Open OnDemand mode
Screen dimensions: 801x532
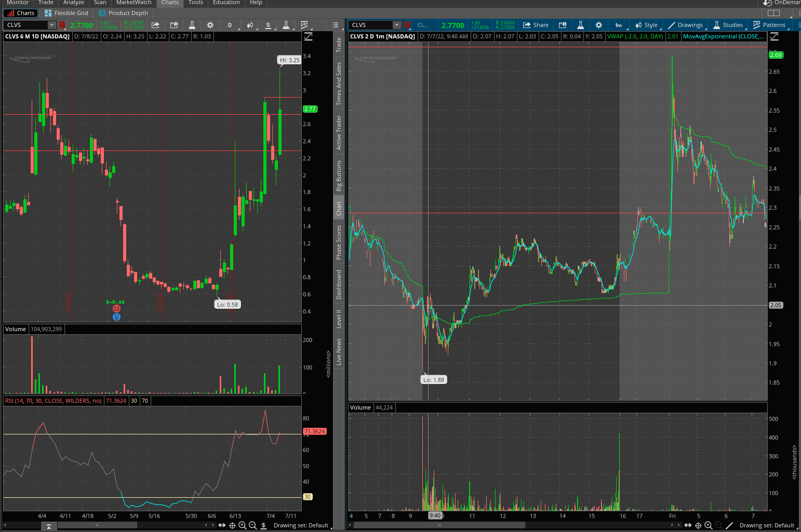[x=782, y=3]
